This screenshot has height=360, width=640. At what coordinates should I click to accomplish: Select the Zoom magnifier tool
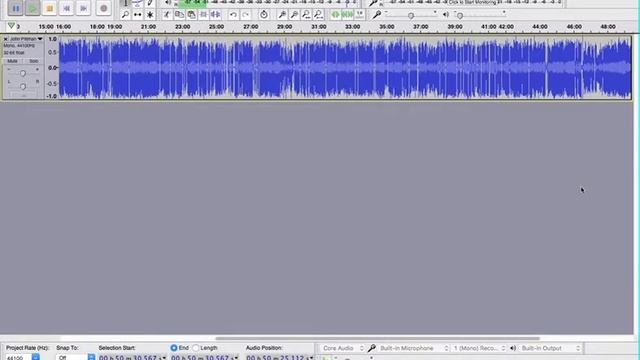[125, 15]
